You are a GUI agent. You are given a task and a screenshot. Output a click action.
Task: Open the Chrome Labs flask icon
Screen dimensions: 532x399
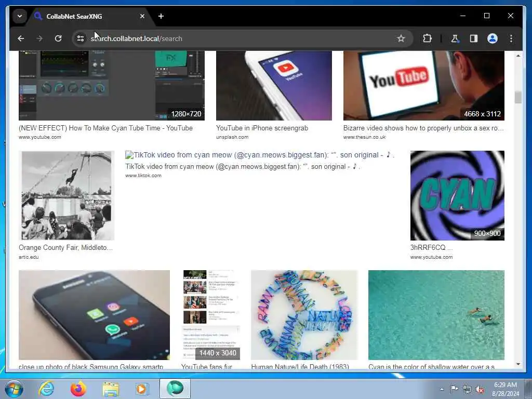point(455,38)
